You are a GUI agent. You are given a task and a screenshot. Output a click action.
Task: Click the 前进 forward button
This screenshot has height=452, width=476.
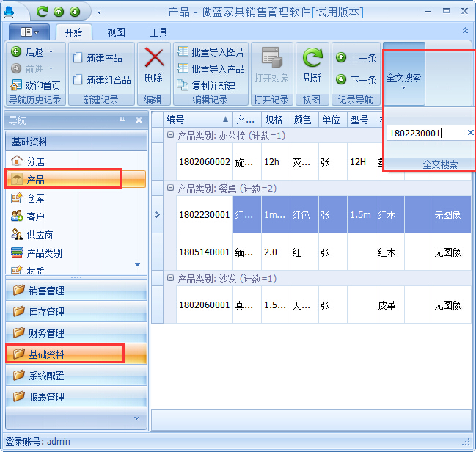click(28, 69)
